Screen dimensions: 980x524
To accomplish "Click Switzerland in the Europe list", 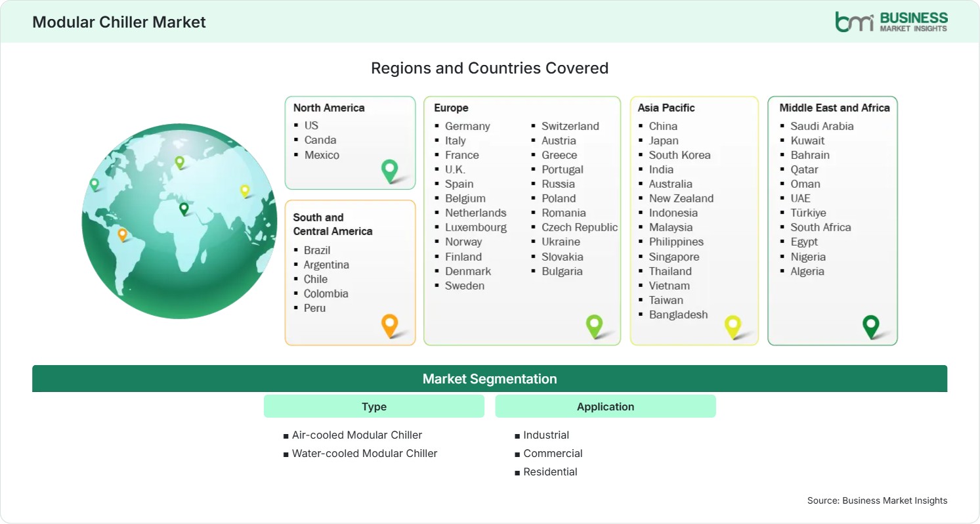I will (x=570, y=126).
